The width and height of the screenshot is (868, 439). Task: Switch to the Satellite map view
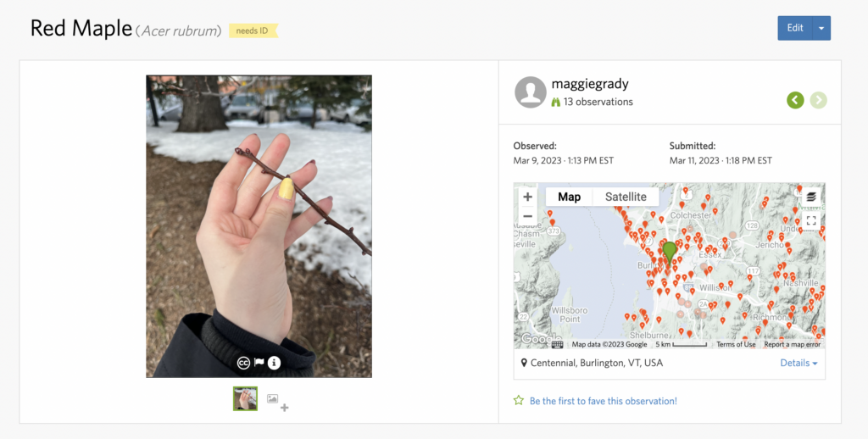click(x=626, y=197)
